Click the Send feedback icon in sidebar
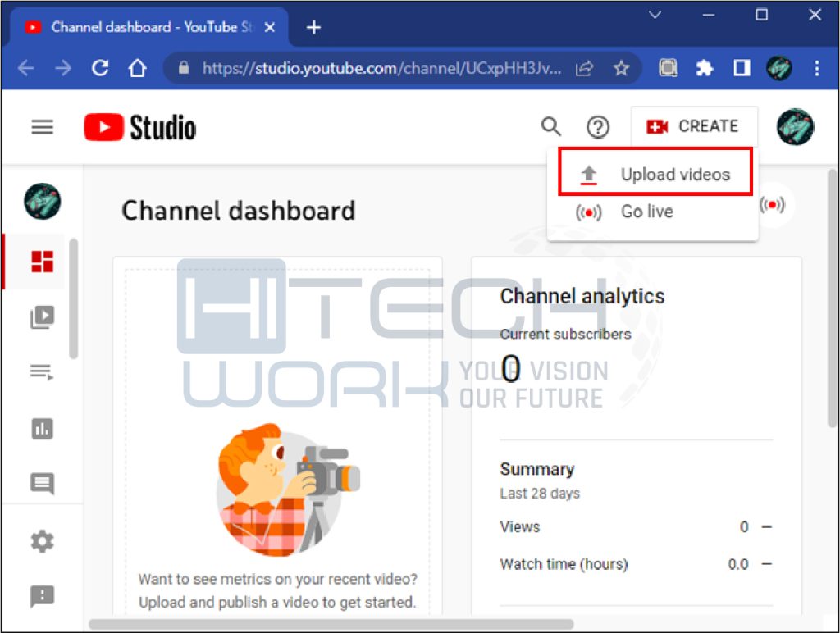The image size is (840, 633). 43,596
